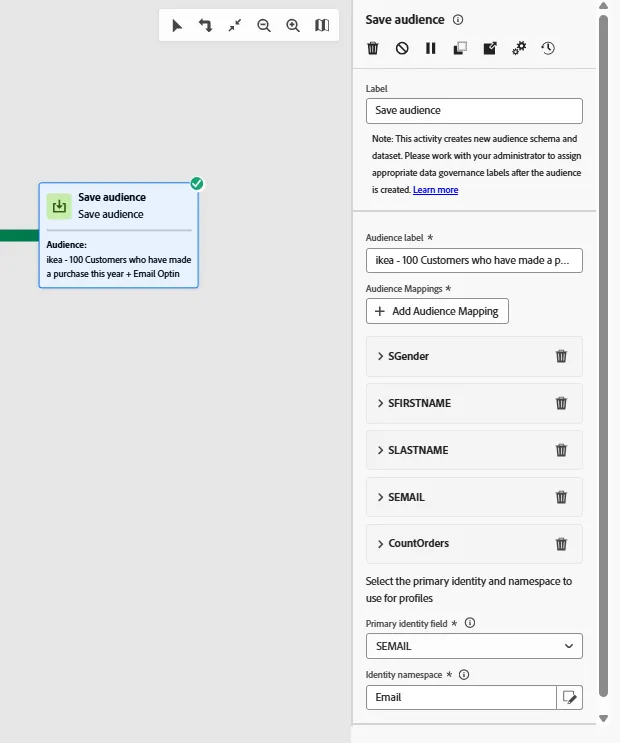
Task: Open the share/export arrow icon
Action: (490, 48)
